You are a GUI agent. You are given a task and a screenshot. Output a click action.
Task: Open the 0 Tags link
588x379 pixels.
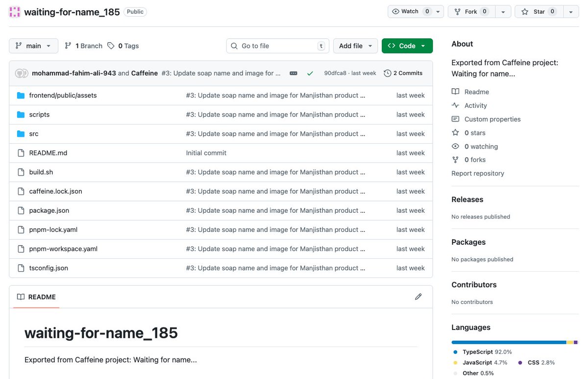pos(123,46)
